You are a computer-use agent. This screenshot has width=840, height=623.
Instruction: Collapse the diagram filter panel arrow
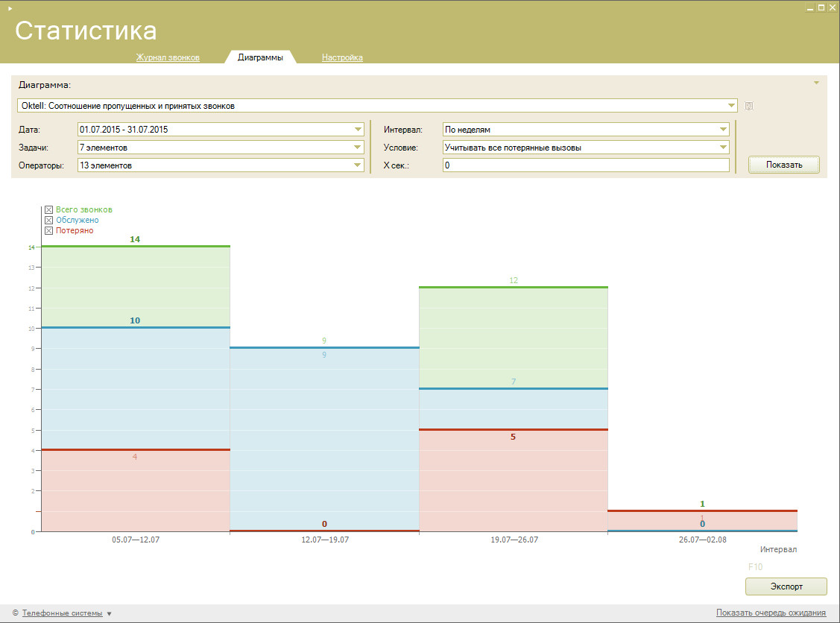[x=816, y=83]
